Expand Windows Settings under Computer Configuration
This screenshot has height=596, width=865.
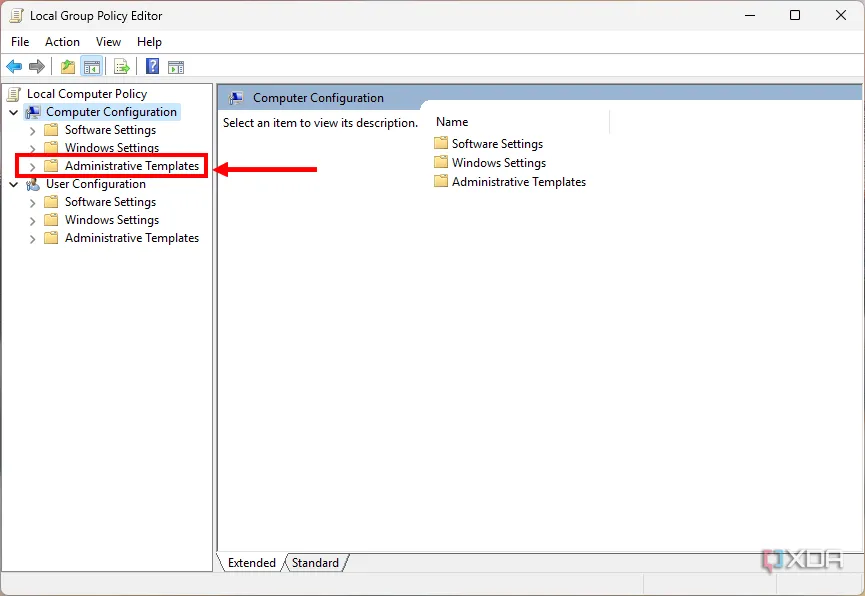33,148
